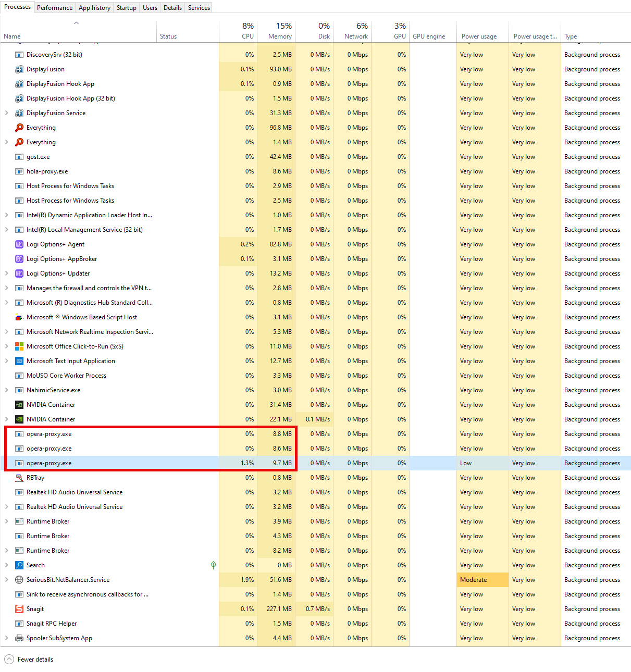
Task: Click the Snagit RPC Helper icon
Action: (x=19, y=624)
